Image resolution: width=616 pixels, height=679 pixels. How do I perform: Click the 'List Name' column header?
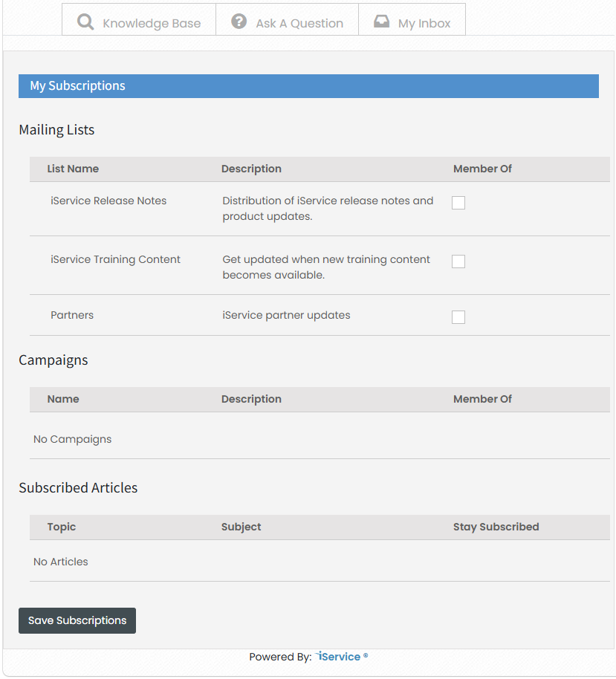pos(73,169)
